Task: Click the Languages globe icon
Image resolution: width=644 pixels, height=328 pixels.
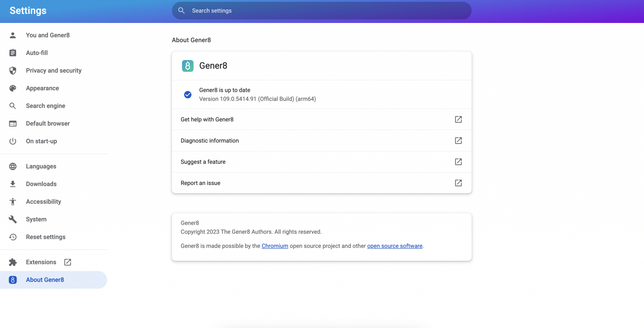Action: tap(13, 166)
